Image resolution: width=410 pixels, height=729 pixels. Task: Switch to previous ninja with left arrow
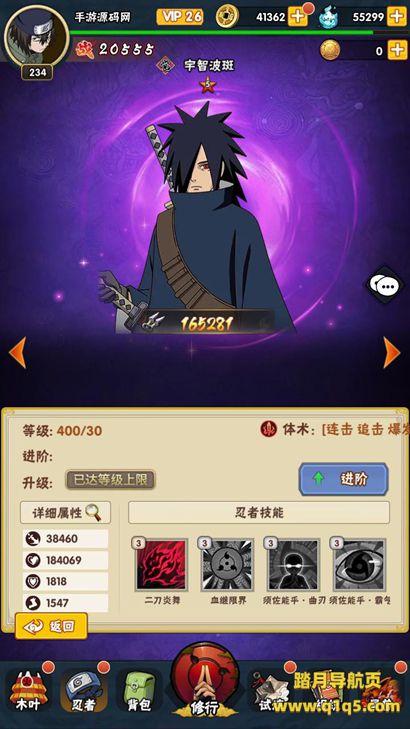17,353
